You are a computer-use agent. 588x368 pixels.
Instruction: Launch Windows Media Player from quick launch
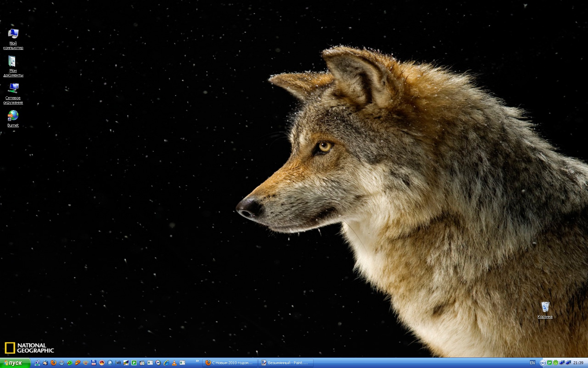[x=158, y=363]
